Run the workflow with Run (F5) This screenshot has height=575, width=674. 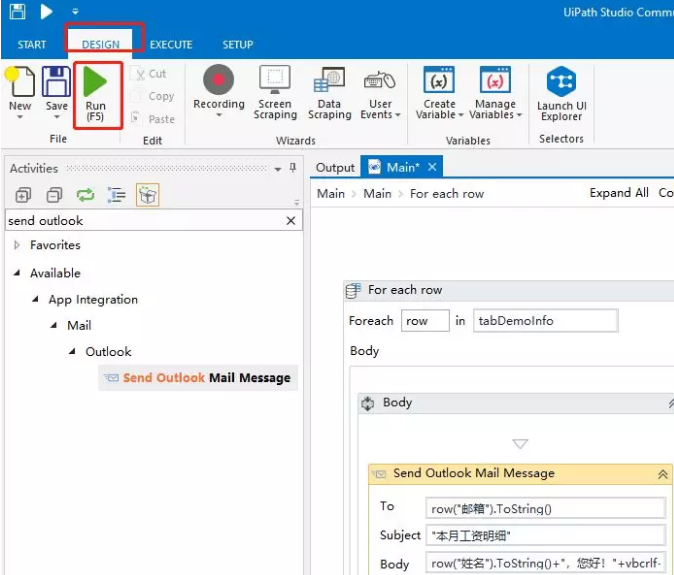tap(95, 95)
